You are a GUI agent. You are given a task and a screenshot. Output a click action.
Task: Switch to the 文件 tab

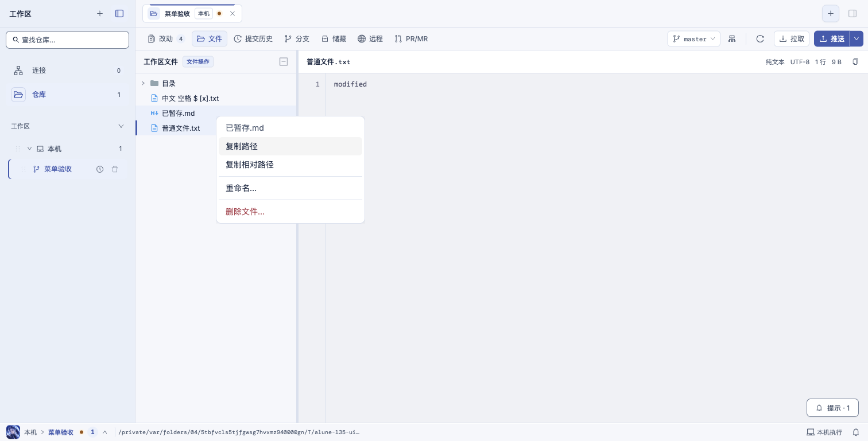(x=210, y=39)
